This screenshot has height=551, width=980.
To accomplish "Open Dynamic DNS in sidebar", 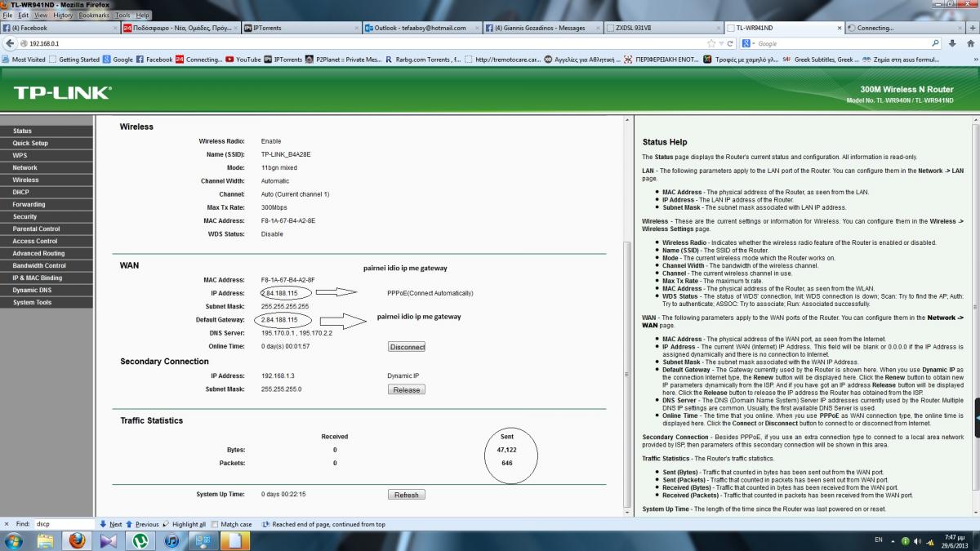I will tap(47, 290).
